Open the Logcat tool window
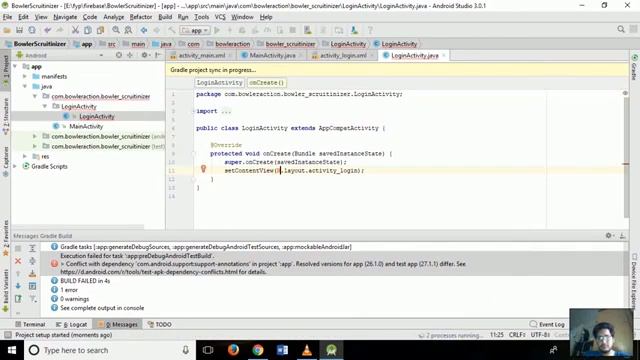The height and width of the screenshot is (360, 640). pyautogui.click(x=71, y=324)
